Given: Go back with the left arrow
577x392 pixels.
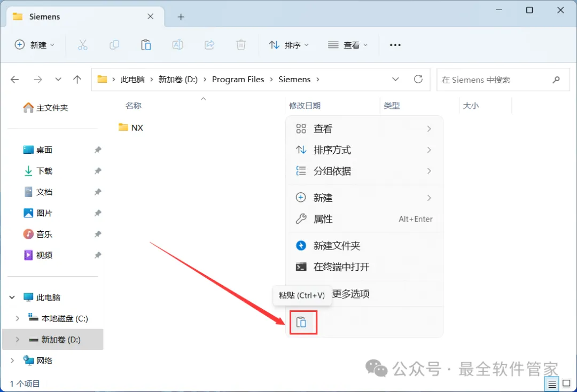Looking at the screenshot, I should (x=15, y=80).
